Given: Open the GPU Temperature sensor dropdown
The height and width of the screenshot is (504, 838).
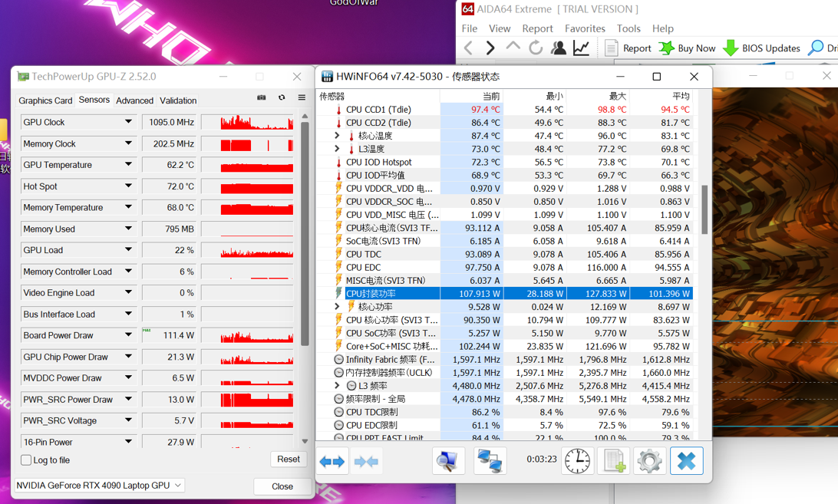Looking at the screenshot, I should [128, 165].
